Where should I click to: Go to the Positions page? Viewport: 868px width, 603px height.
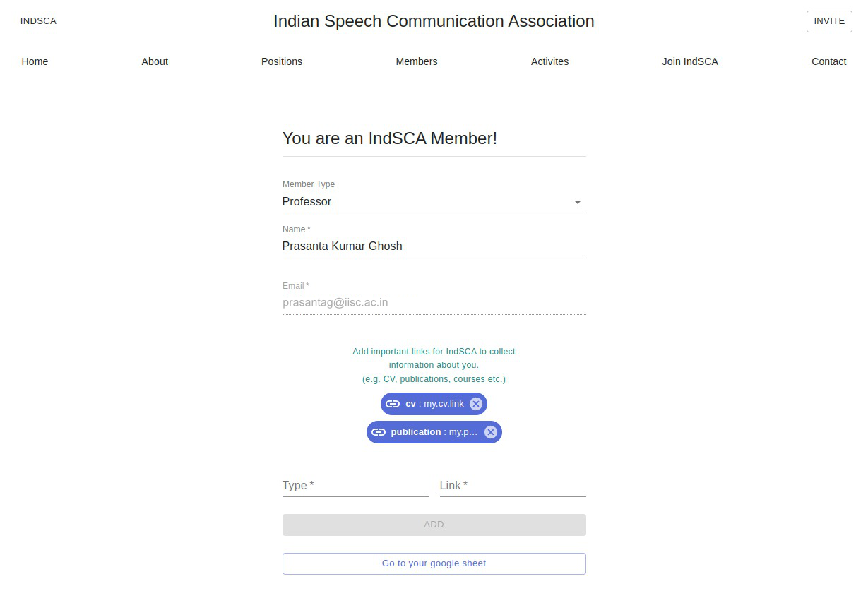pyautogui.click(x=282, y=61)
